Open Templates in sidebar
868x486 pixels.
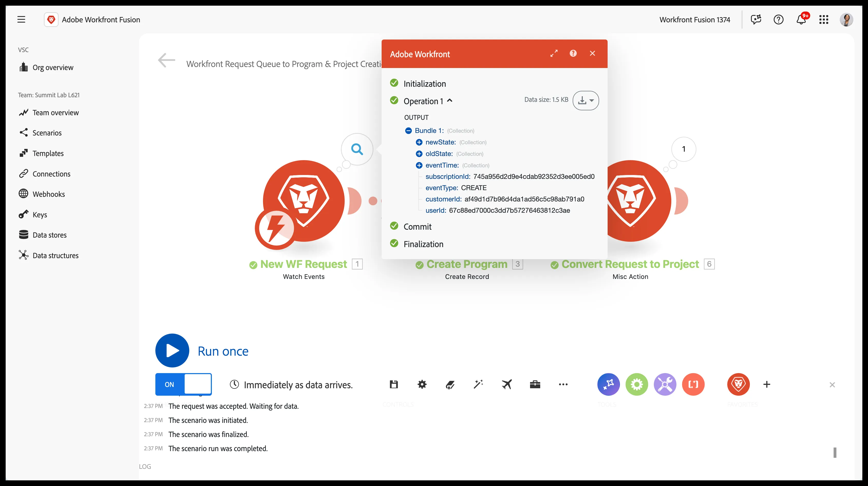[x=41, y=153]
